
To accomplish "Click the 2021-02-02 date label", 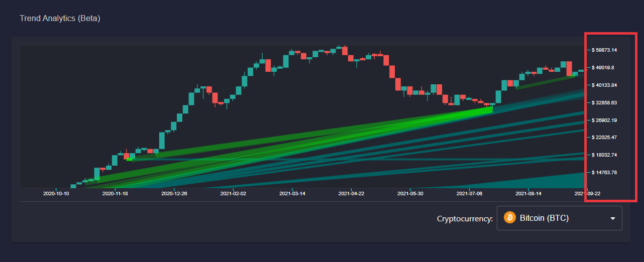I will pos(233,193).
